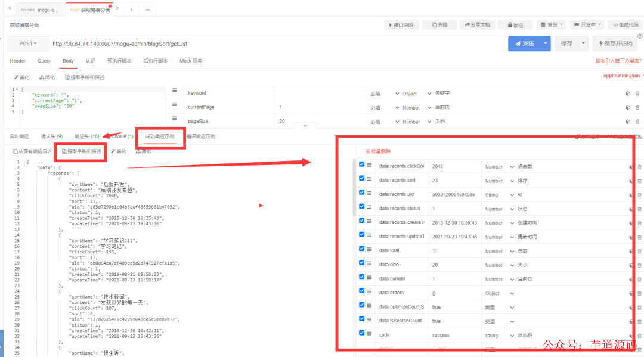Open required dropdown for pageSize row
The width and height of the screenshot is (644, 357).
pyautogui.click(x=385, y=122)
